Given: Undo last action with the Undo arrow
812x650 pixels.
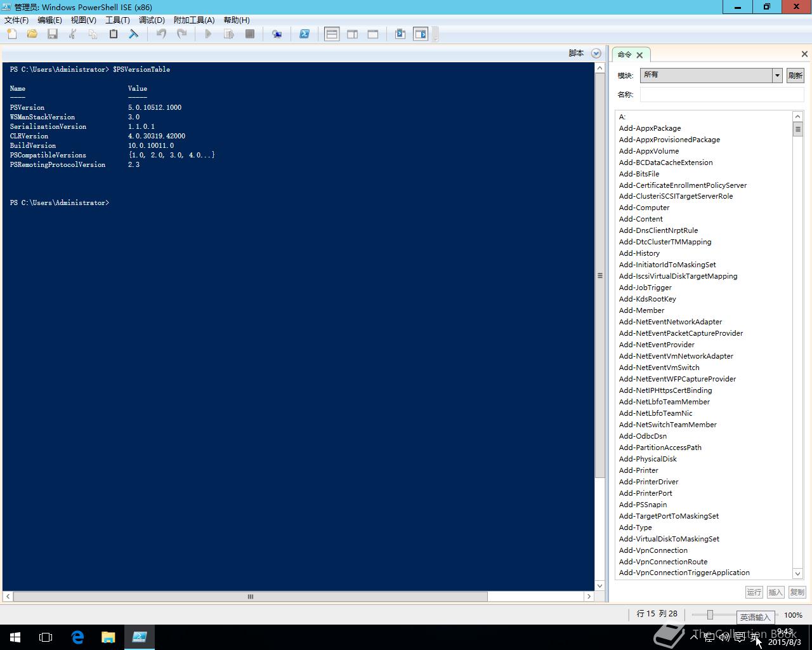Looking at the screenshot, I should coord(161,34).
